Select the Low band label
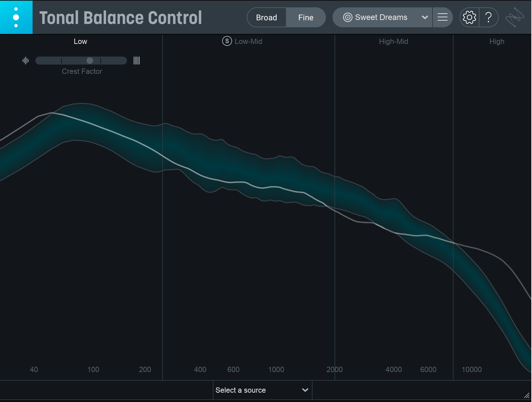 80,42
